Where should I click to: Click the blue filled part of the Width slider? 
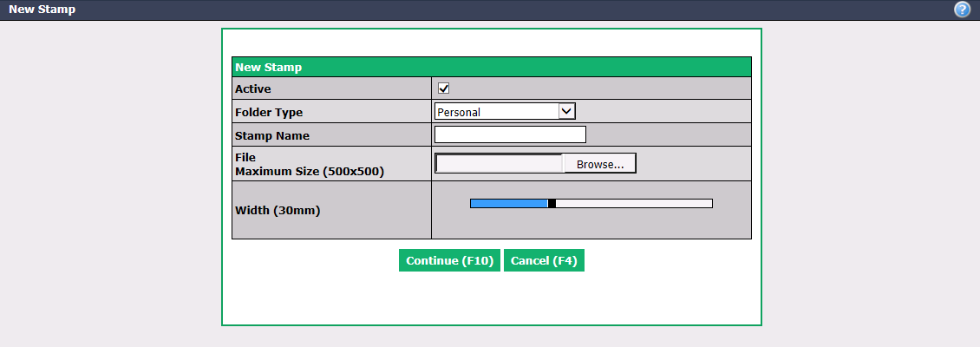(509, 203)
